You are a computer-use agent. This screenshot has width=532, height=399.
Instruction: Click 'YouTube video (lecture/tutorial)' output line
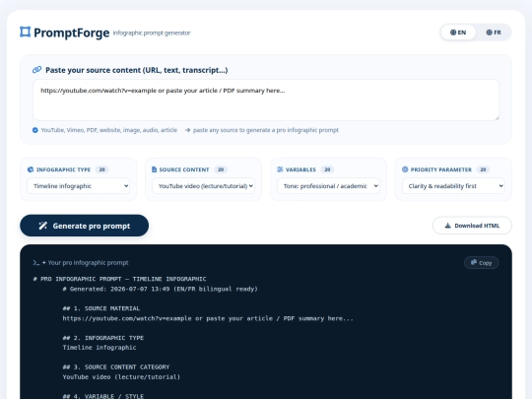(x=121, y=377)
